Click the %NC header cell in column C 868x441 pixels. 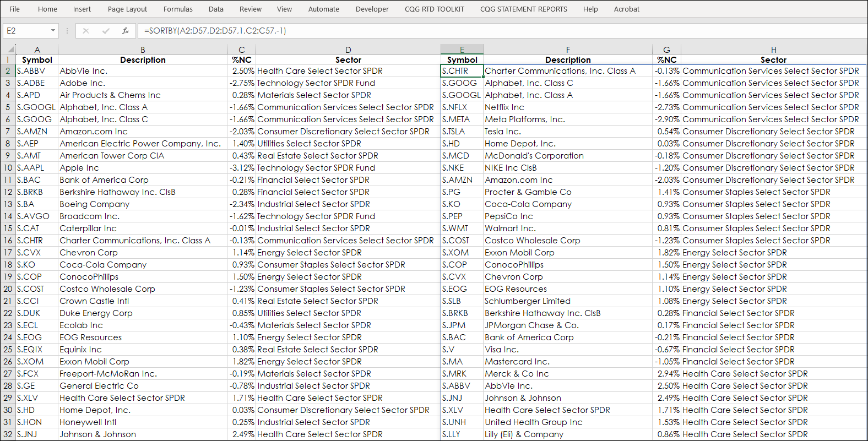[x=241, y=59]
